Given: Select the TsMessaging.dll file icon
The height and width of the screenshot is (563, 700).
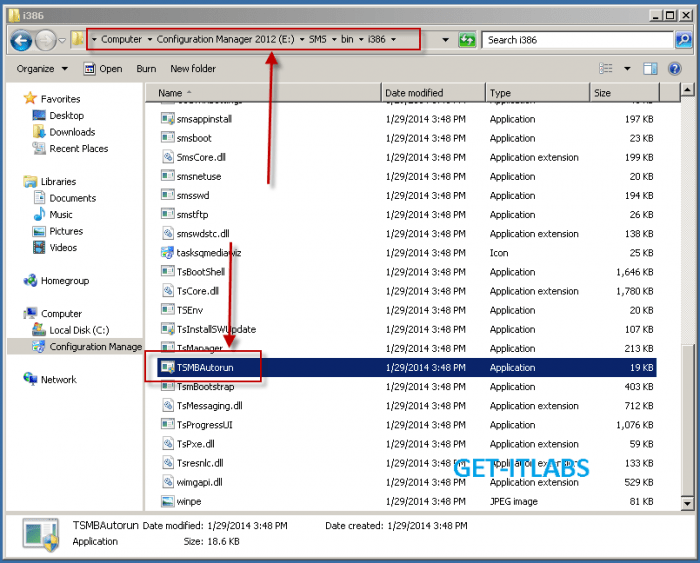Looking at the screenshot, I should 167,405.
